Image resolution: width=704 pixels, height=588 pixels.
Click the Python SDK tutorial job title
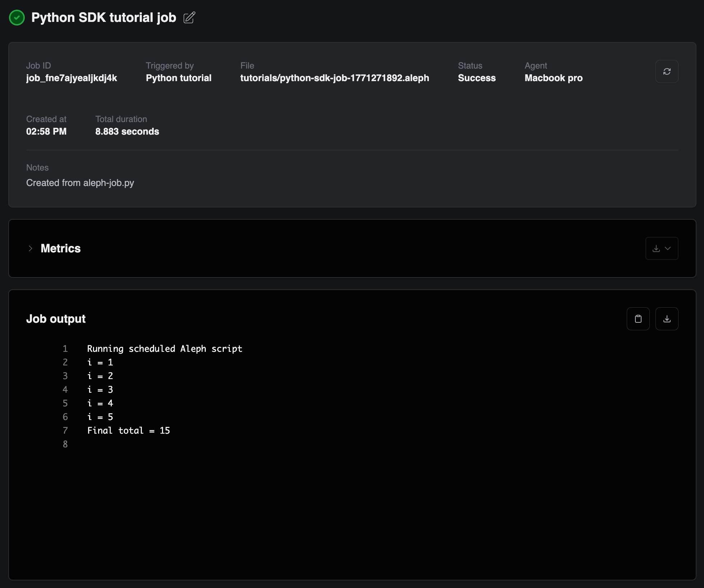pos(103,18)
